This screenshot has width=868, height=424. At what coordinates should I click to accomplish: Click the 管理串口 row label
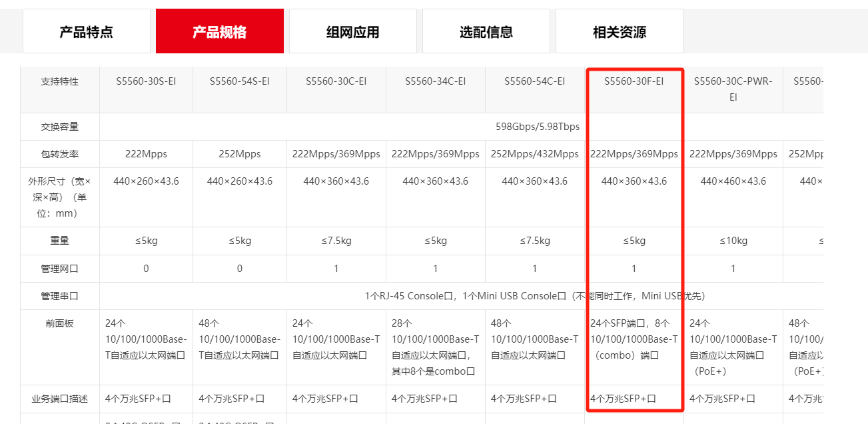[60, 296]
